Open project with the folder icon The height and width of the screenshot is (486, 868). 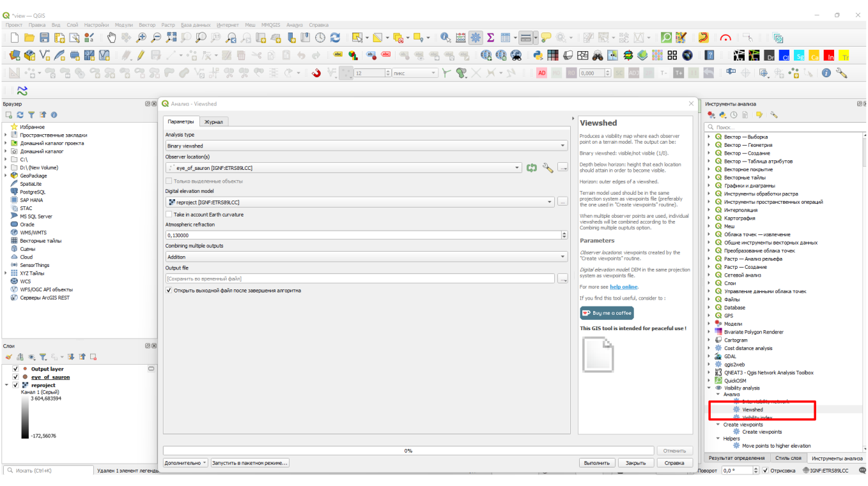click(x=29, y=38)
